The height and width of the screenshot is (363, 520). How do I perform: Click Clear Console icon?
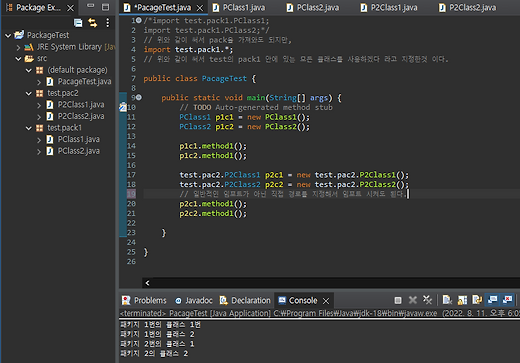click(447, 300)
